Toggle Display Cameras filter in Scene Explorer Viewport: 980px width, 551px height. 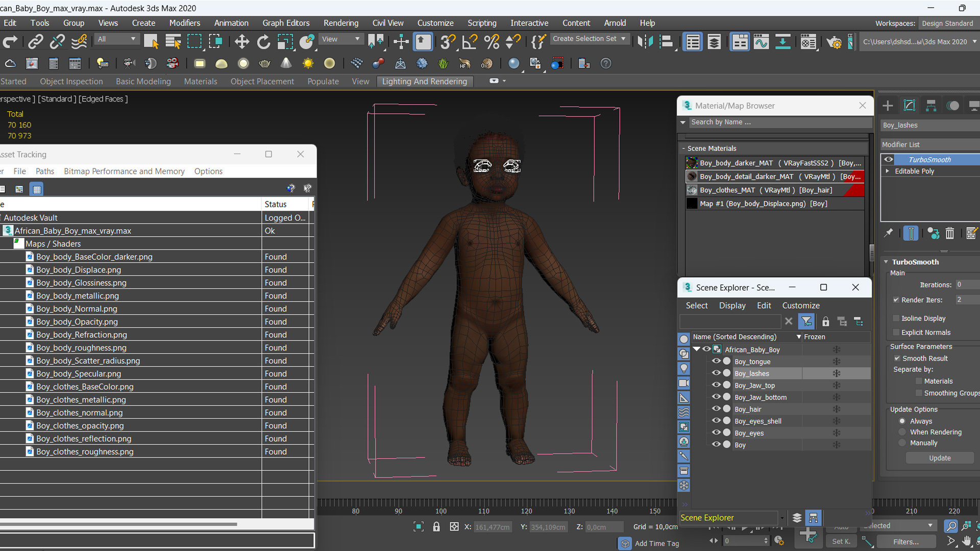[684, 383]
